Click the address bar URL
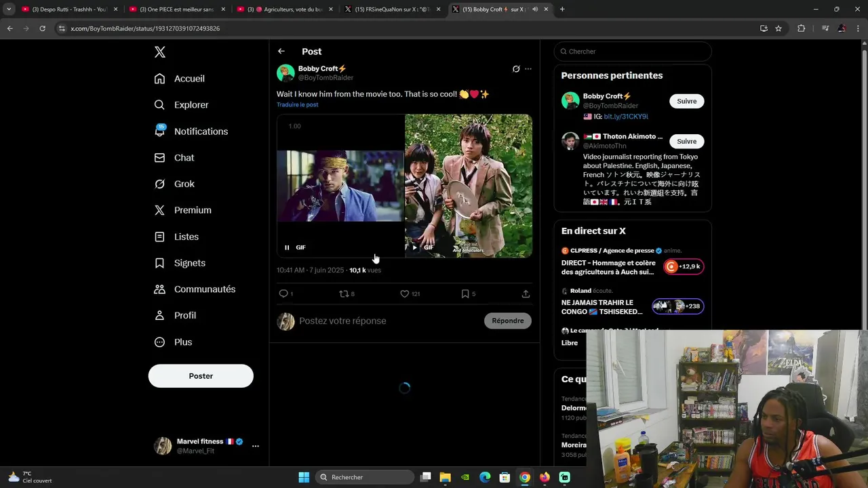This screenshot has height=488, width=868. 145,28
